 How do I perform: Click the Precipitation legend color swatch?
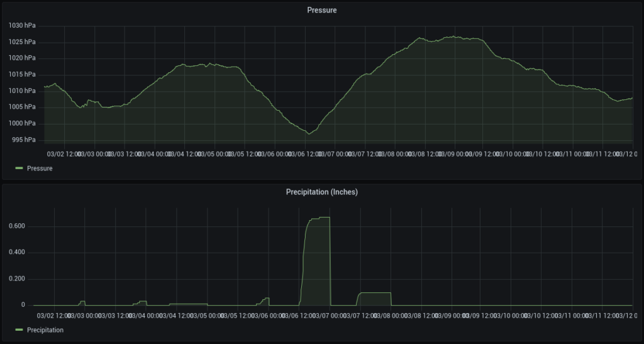point(18,330)
